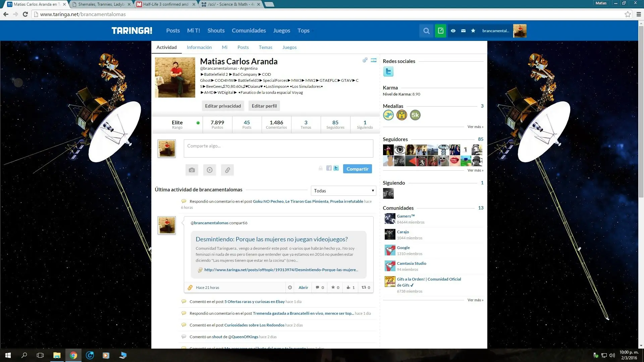Expand Ver más under Medallas

pyautogui.click(x=475, y=127)
